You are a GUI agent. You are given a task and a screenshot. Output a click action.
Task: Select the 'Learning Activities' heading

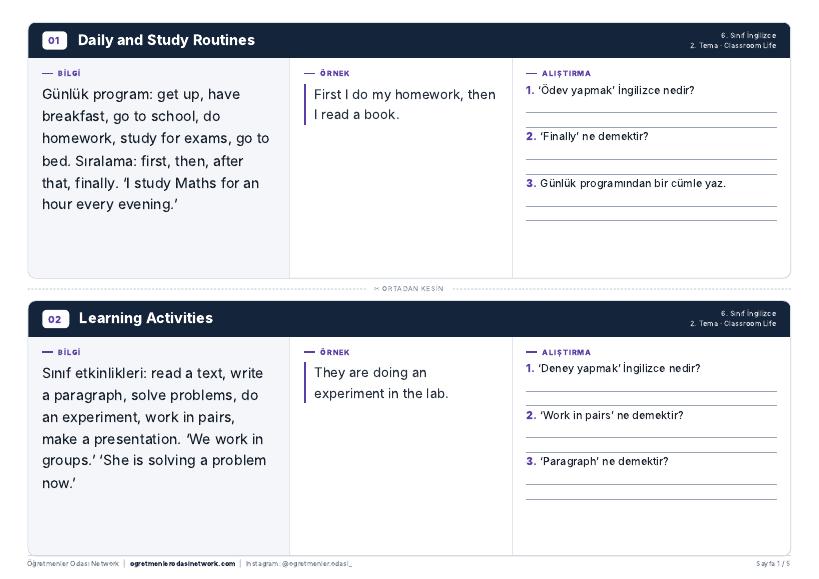146,318
